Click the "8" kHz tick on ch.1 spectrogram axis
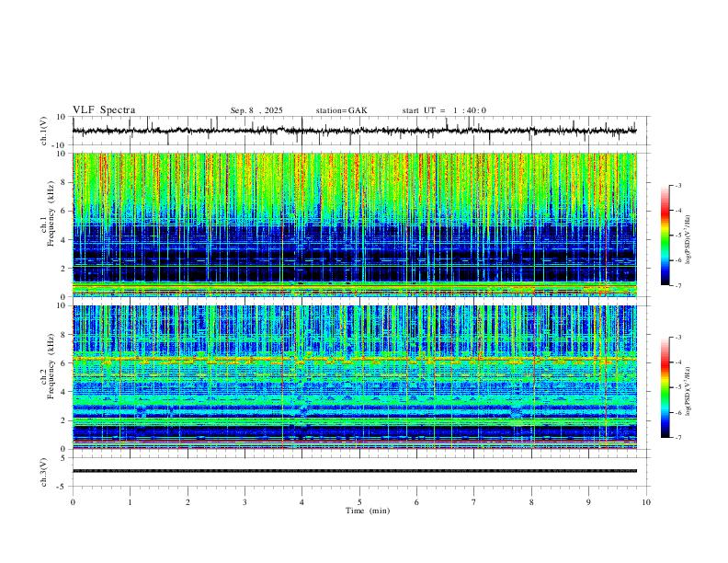The image size is (728, 563). click(x=63, y=182)
